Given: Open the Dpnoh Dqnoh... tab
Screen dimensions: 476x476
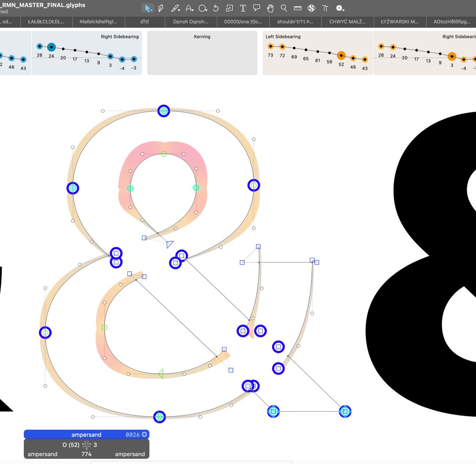Looking at the screenshot, I should 191,22.
